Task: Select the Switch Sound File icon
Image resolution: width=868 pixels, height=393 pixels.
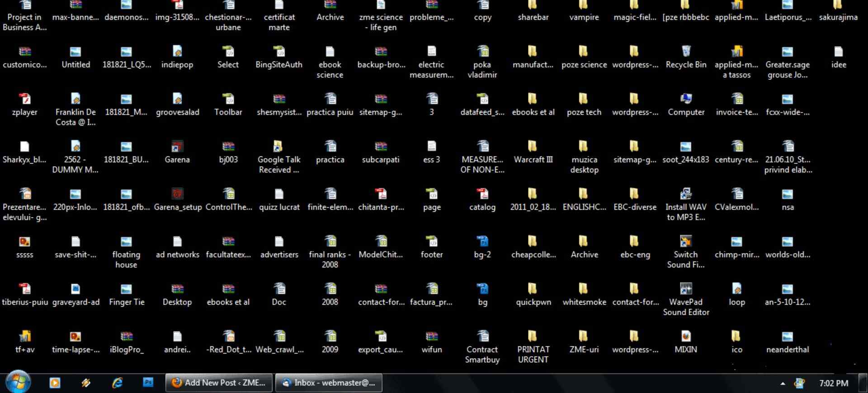Action: pos(686,251)
